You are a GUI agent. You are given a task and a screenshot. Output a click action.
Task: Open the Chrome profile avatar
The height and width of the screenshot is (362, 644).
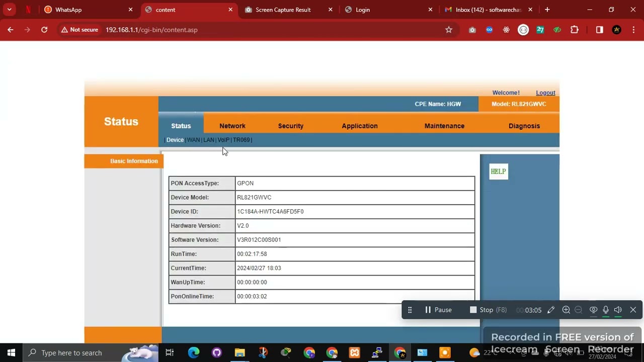click(617, 30)
